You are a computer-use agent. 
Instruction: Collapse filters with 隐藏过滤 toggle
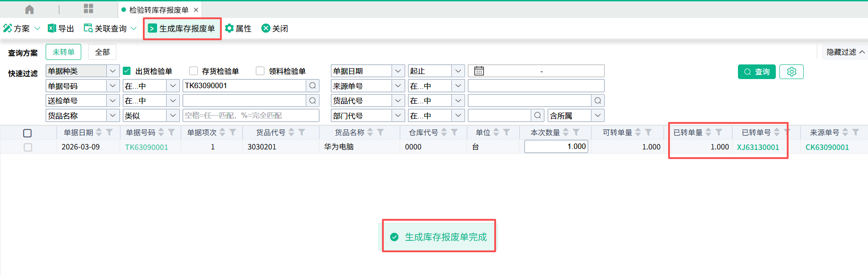(845, 52)
